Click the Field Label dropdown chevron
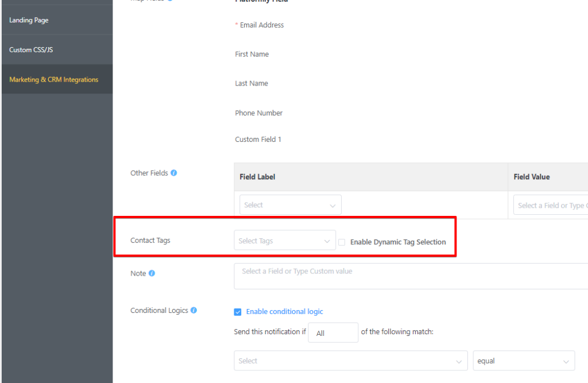Image resolution: width=588 pixels, height=383 pixels. point(332,204)
